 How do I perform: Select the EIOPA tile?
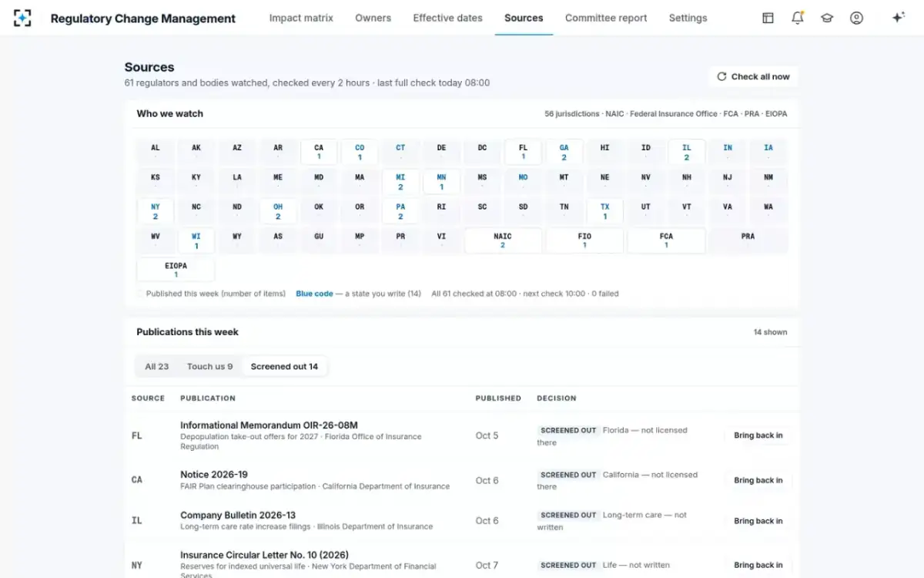(176, 270)
